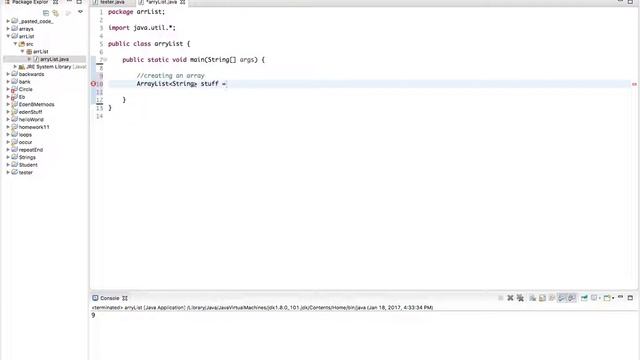
Task: Select the Eb project
Action: 22,97
